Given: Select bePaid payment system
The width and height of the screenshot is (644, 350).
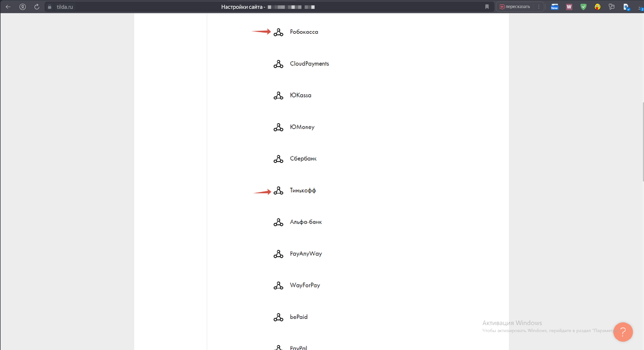Looking at the screenshot, I should pos(299,317).
